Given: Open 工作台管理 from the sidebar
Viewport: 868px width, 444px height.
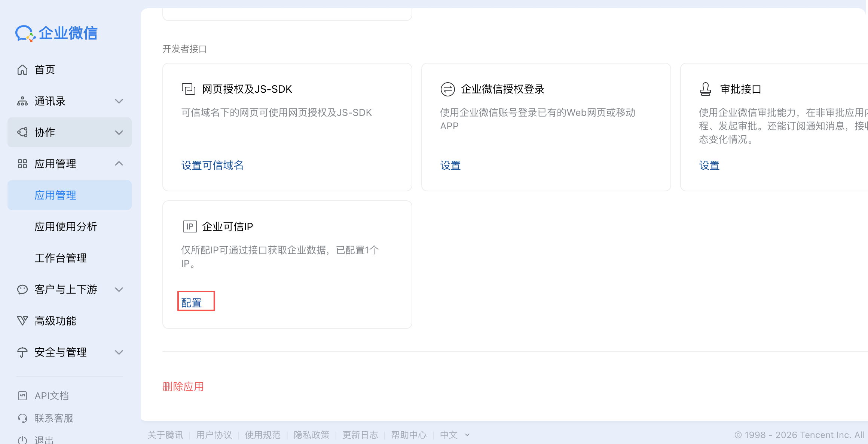Looking at the screenshot, I should (x=61, y=258).
